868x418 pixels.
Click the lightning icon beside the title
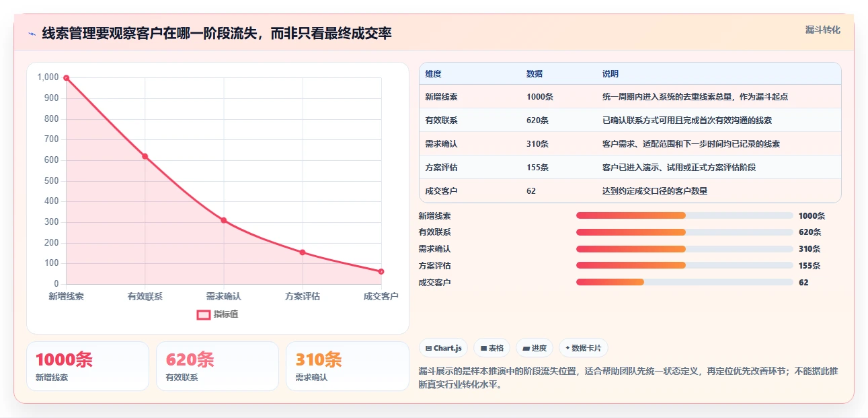tap(32, 34)
